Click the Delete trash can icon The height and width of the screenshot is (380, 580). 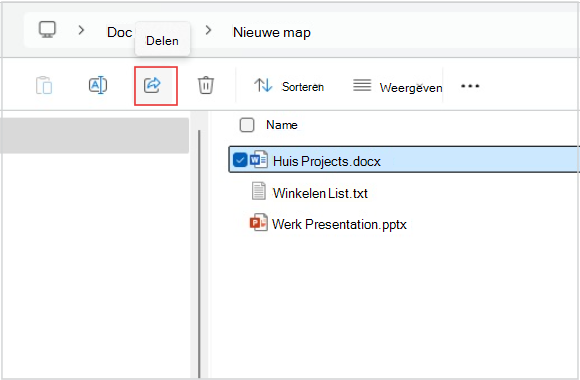(206, 85)
